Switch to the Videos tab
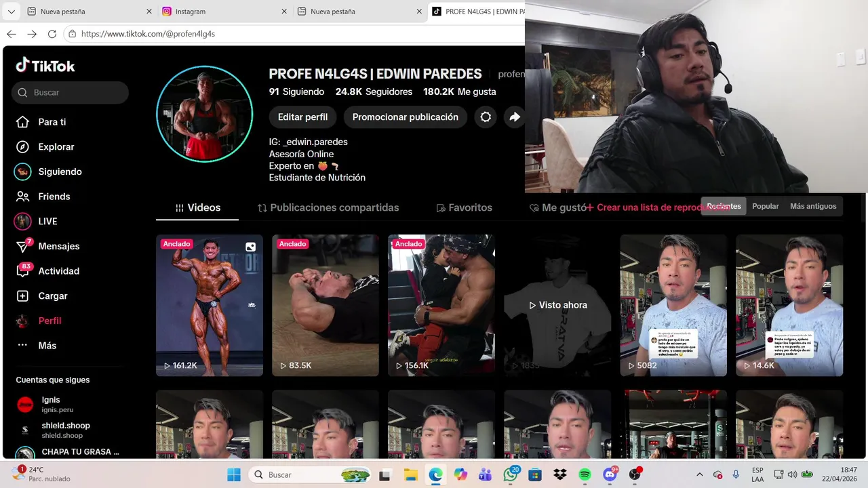 (x=197, y=208)
